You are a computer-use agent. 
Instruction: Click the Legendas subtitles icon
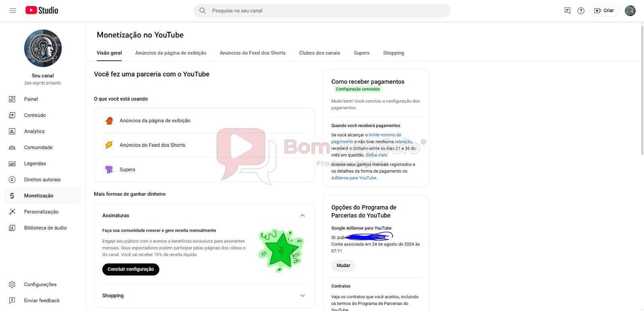tap(12, 163)
